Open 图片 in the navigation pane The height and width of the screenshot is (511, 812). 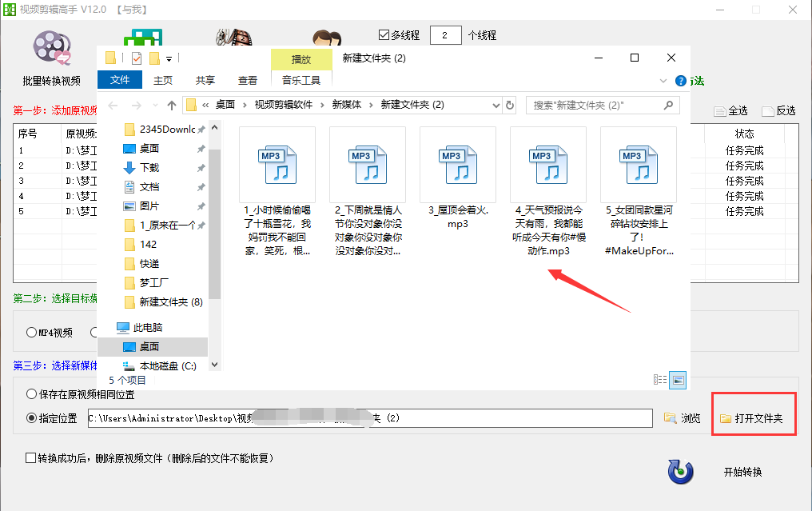149,206
